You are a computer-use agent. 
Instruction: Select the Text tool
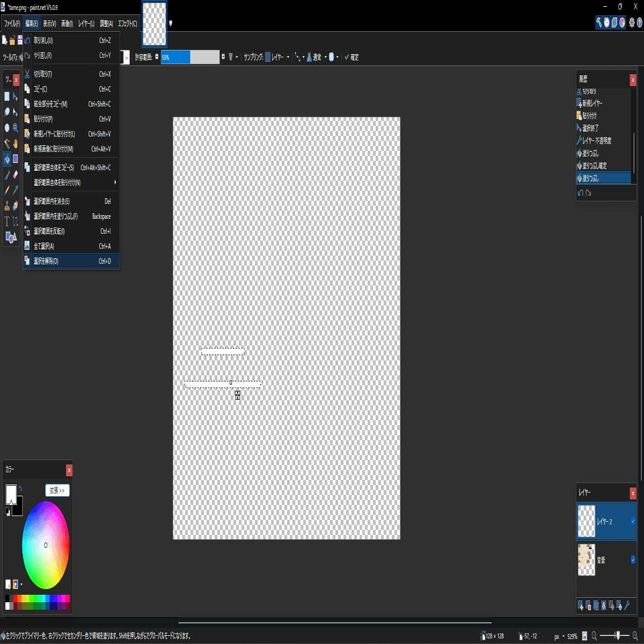click(7, 221)
